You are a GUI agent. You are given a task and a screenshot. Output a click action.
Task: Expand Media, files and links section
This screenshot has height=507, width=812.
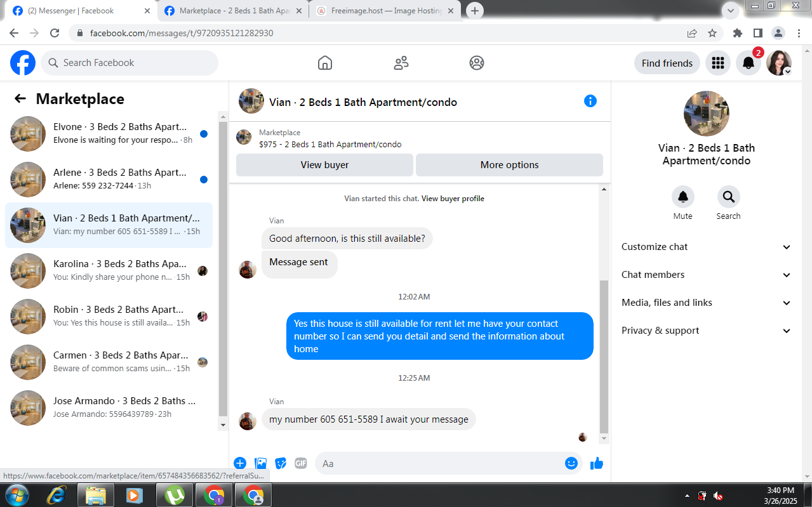tap(706, 303)
